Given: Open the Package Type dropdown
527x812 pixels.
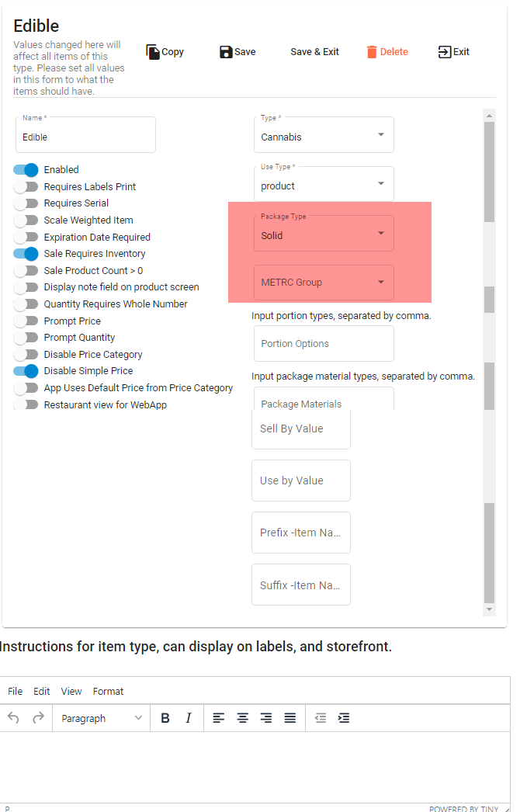Looking at the screenshot, I should click(324, 234).
